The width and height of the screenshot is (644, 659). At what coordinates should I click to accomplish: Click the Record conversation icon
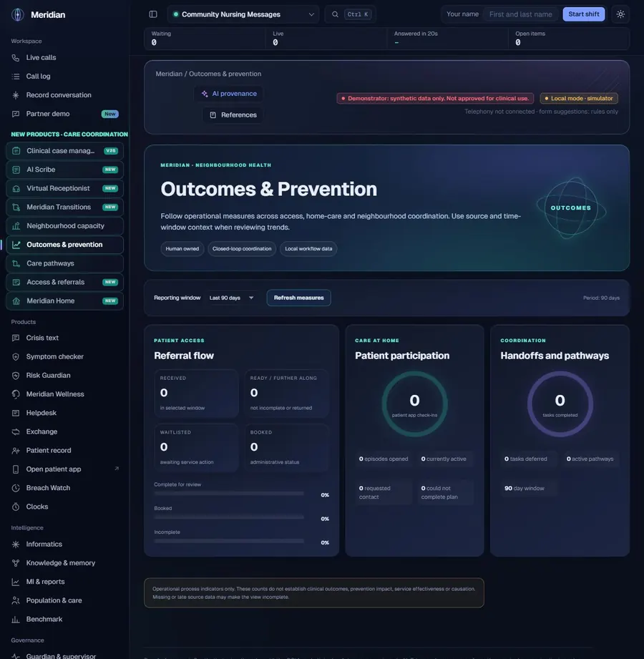[x=16, y=95]
